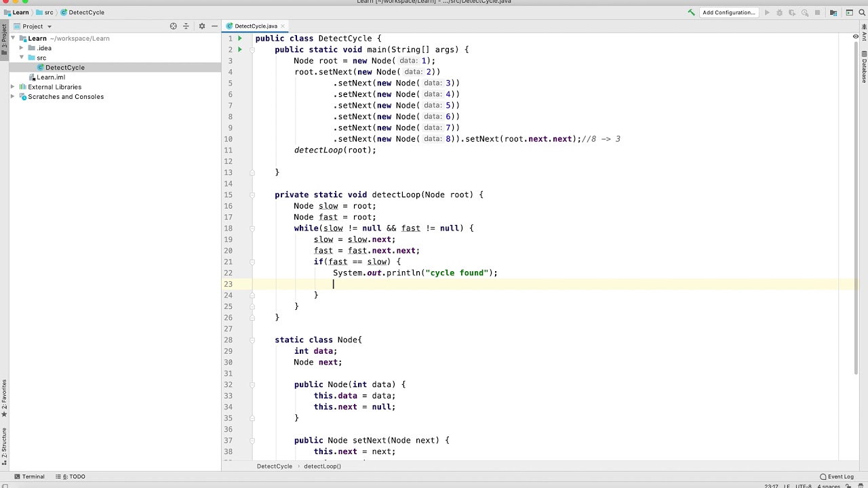
Task: Close the DetectCycle.java tab
Action: tap(283, 26)
